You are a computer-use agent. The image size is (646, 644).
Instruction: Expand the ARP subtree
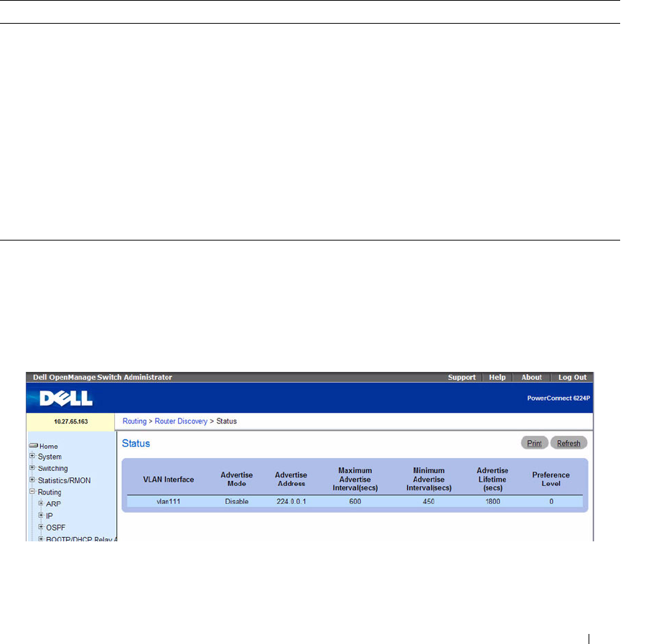pyautogui.click(x=41, y=503)
